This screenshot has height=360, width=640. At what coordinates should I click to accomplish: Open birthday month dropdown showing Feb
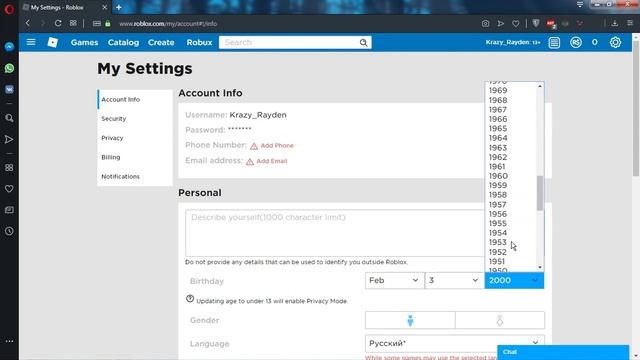click(x=394, y=280)
